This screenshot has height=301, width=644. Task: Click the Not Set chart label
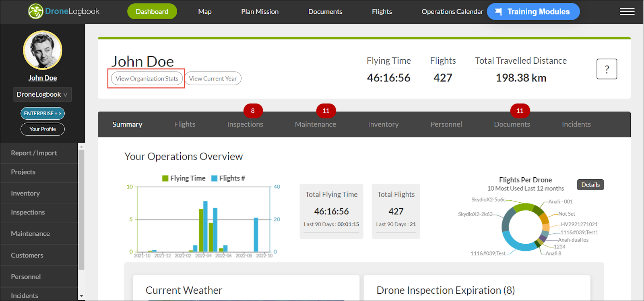pyautogui.click(x=567, y=214)
